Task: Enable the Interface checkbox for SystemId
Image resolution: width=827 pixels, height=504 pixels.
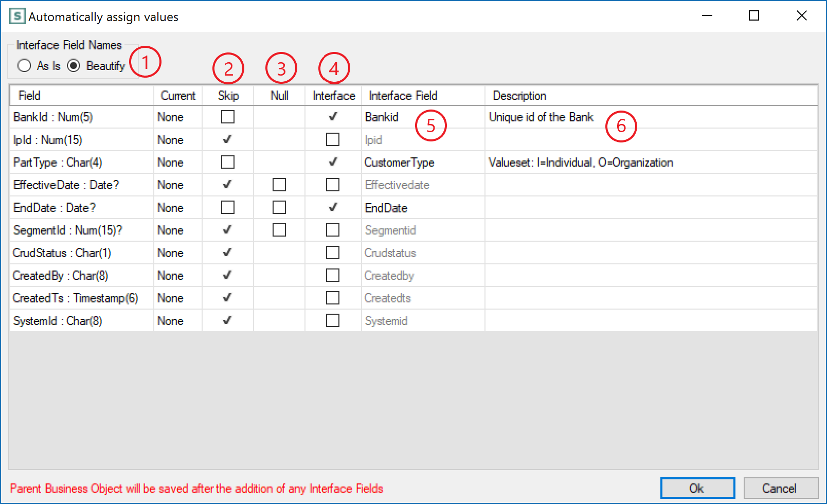Action: 333,320
